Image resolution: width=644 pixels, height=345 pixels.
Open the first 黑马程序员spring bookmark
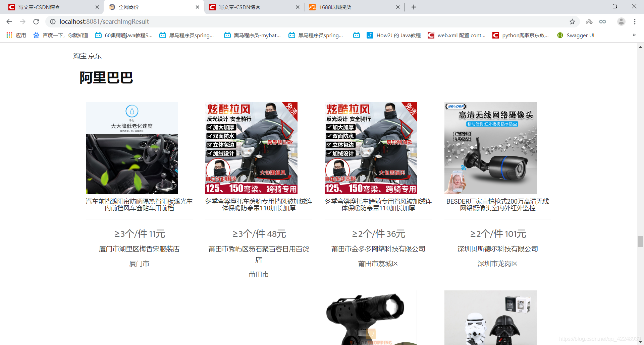click(x=186, y=35)
